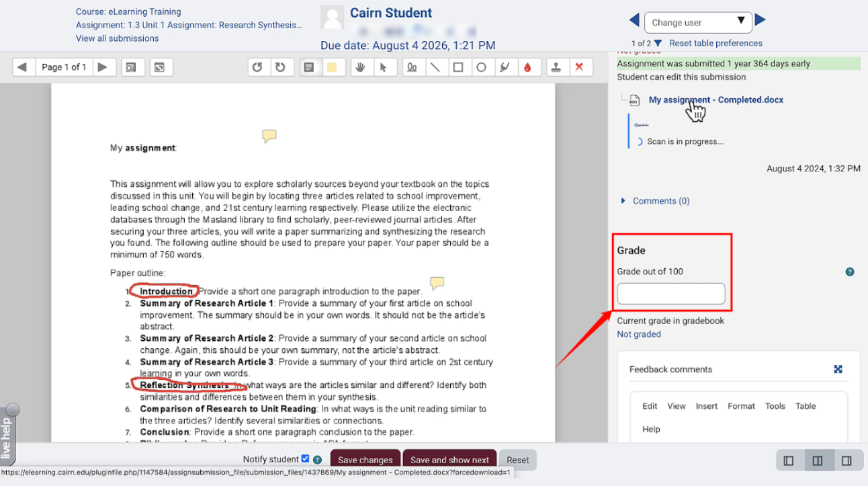Open the Tools menu in feedback editor
868x486 pixels.
775,406
